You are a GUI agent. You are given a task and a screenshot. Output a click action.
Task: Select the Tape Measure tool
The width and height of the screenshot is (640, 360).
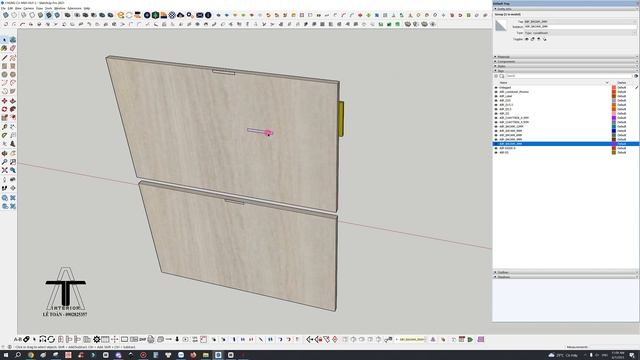(x=4, y=127)
